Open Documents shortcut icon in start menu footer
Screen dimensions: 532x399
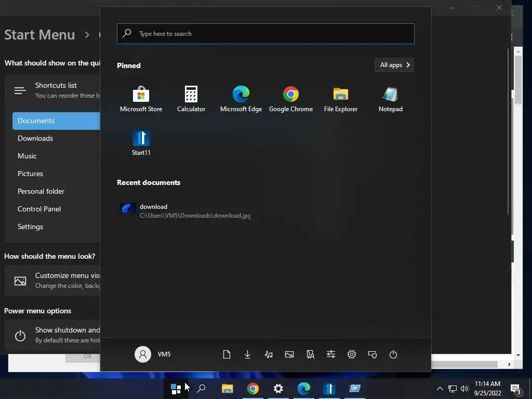pos(227,354)
